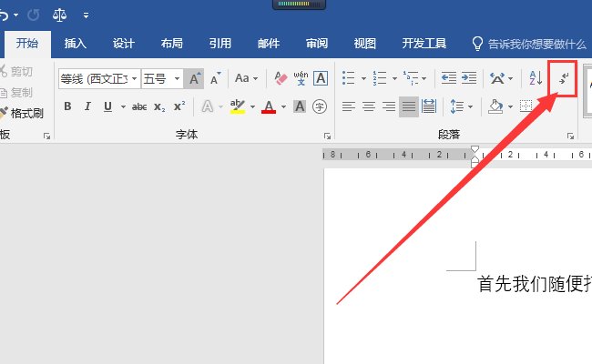Open paragraph dialog launcher in 段落 group
This screenshot has height=364, width=592.
coord(570,136)
